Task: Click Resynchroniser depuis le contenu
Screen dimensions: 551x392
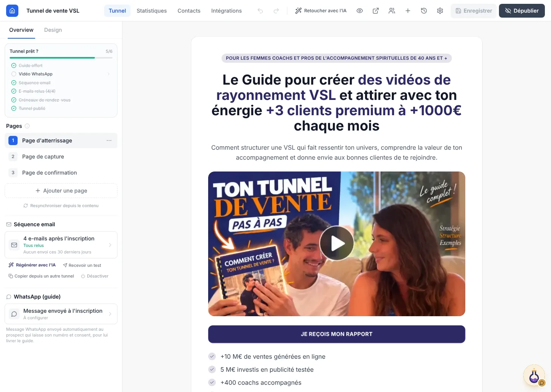Action: coord(61,206)
